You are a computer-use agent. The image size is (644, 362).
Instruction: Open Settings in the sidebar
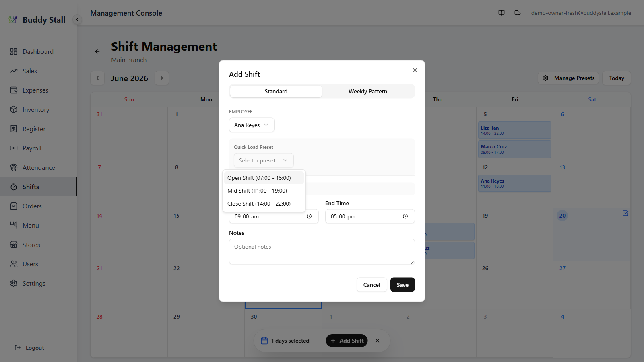tap(38, 283)
